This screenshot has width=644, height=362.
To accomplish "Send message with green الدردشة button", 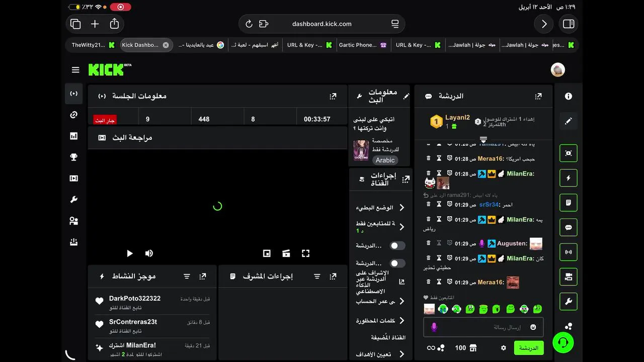I will pos(529,348).
